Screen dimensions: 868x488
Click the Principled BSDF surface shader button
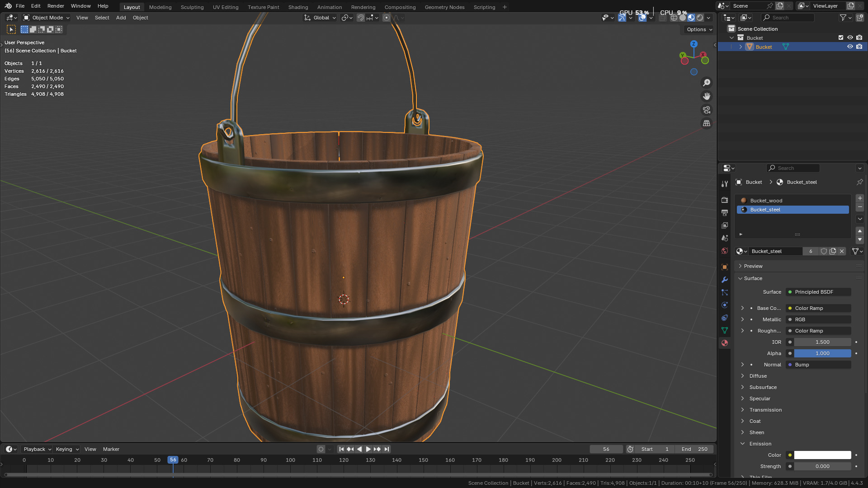pyautogui.click(x=818, y=292)
